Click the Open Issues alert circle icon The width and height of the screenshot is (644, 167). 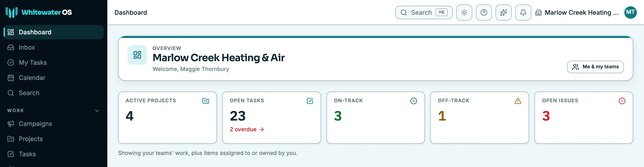coord(622,101)
